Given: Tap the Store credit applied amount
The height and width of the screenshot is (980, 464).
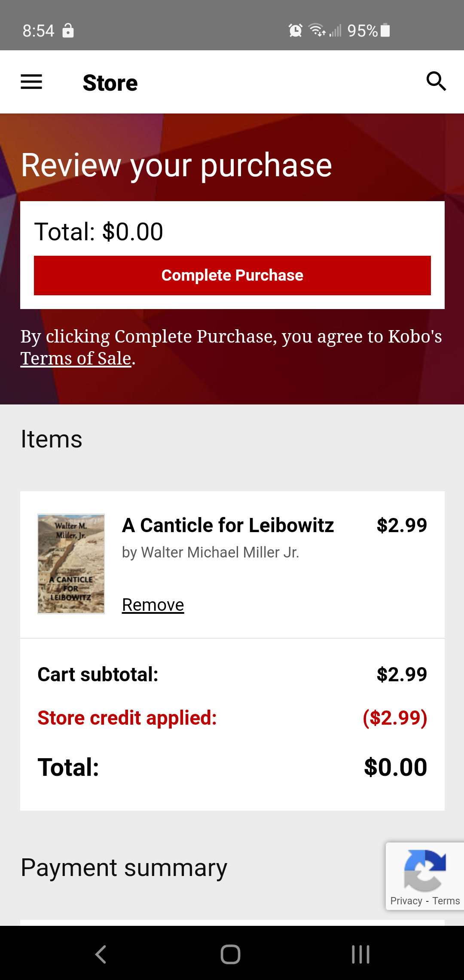Looking at the screenshot, I should [394, 717].
